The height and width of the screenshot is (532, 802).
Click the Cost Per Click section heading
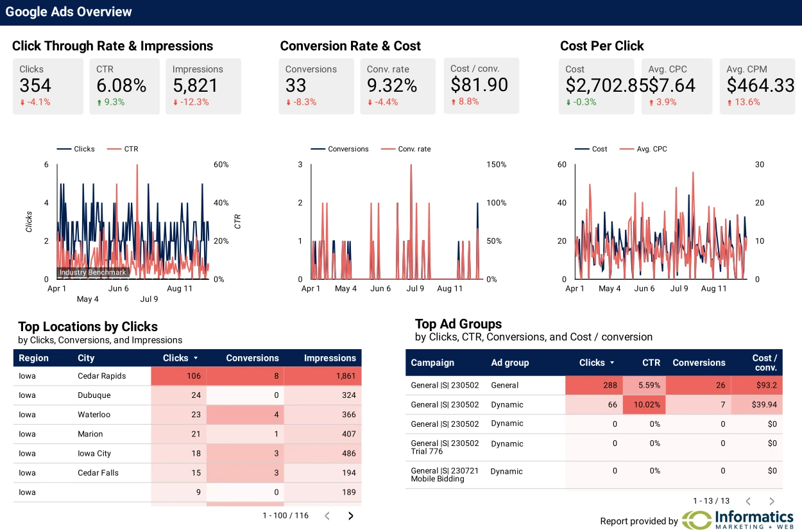602,46
